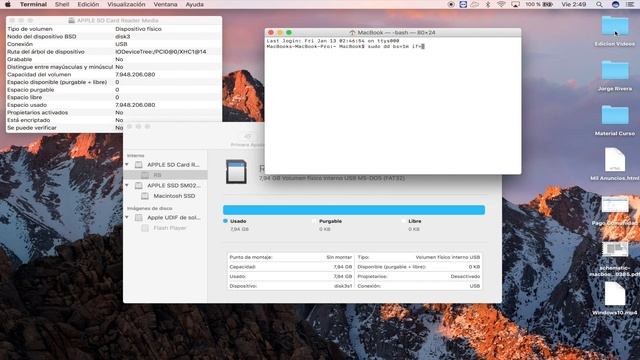This screenshot has height=360, width=640.
Task: Open the Terminal application menu
Action: click(33, 4)
